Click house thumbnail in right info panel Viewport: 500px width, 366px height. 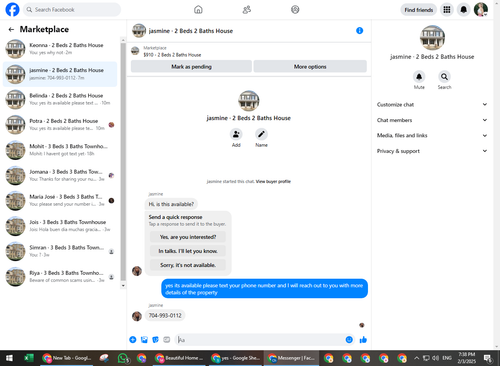pos(432,38)
